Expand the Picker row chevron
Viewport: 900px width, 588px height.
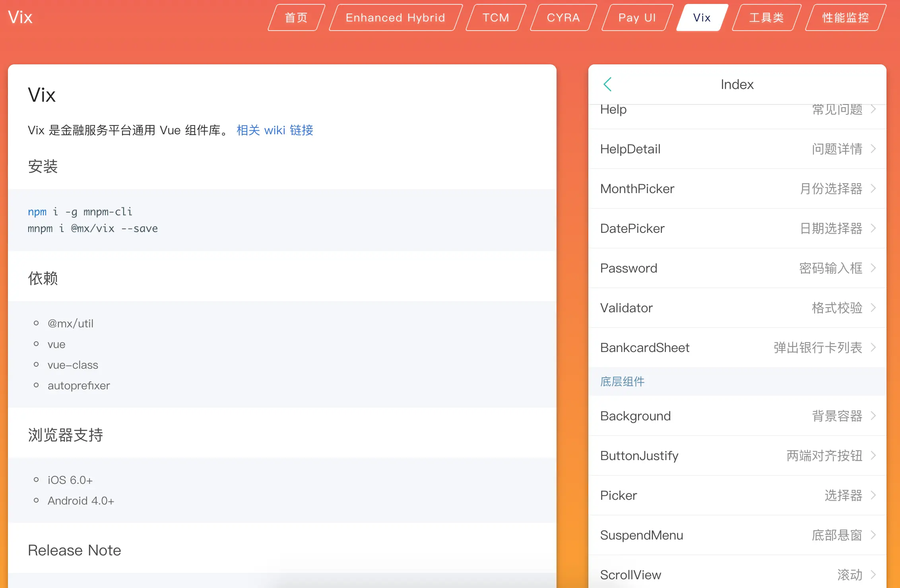point(873,495)
